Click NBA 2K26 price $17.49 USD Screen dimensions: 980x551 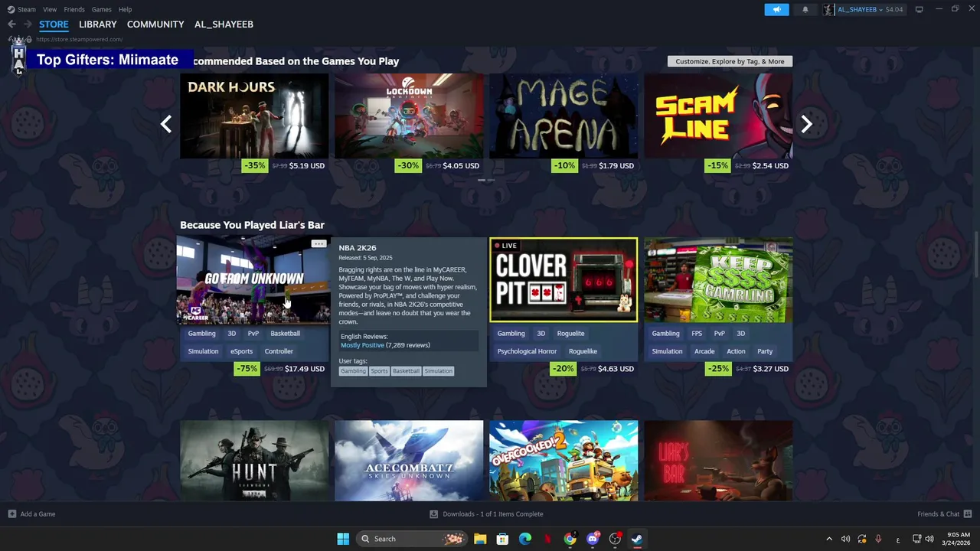click(x=305, y=369)
